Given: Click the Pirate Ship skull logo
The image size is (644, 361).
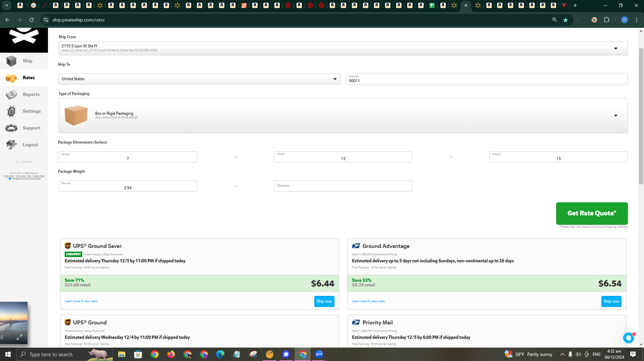Looking at the screenshot, I should pyautogui.click(x=24, y=36).
